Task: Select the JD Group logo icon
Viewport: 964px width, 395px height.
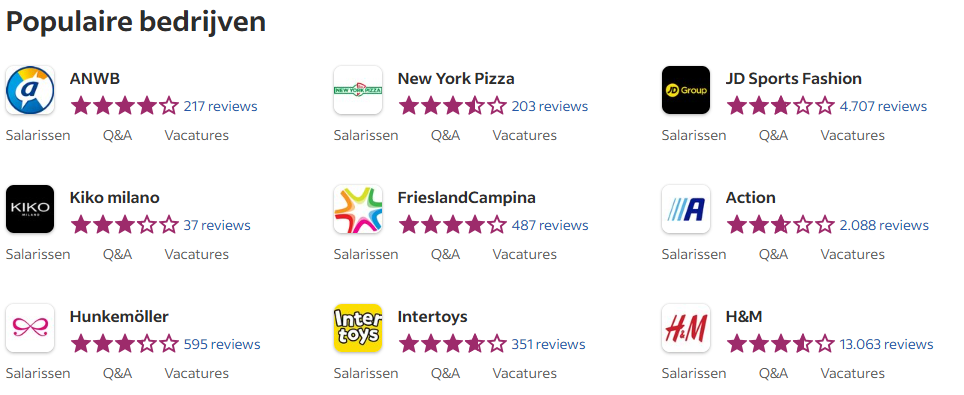Action: [686, 90]
